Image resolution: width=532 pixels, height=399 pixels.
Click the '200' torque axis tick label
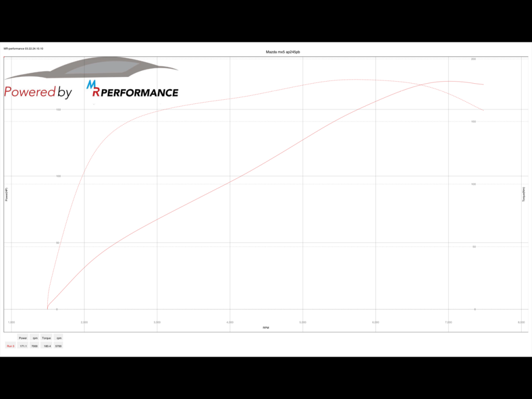pos(473,59)
